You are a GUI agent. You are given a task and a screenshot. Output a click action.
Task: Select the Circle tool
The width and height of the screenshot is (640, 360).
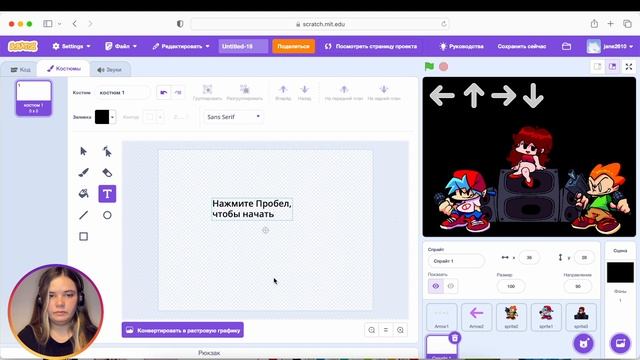tap(107, 215)
